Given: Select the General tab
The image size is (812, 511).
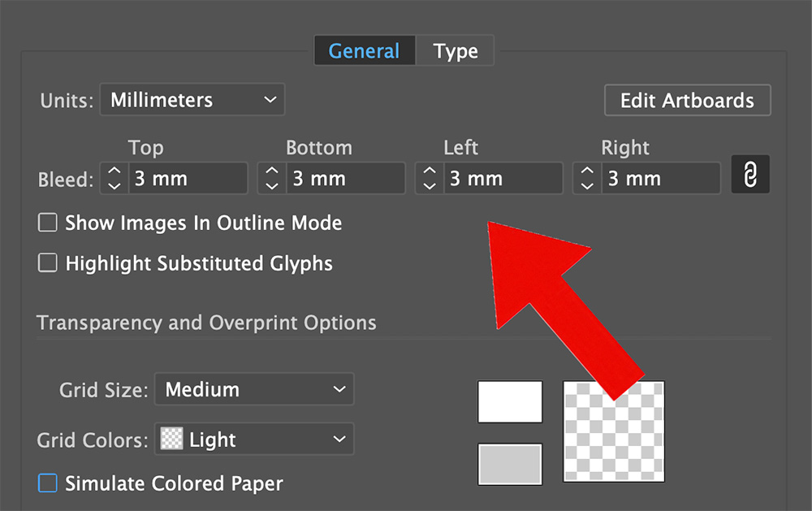Looking at the screenshot, I should [x=364, y=51].
